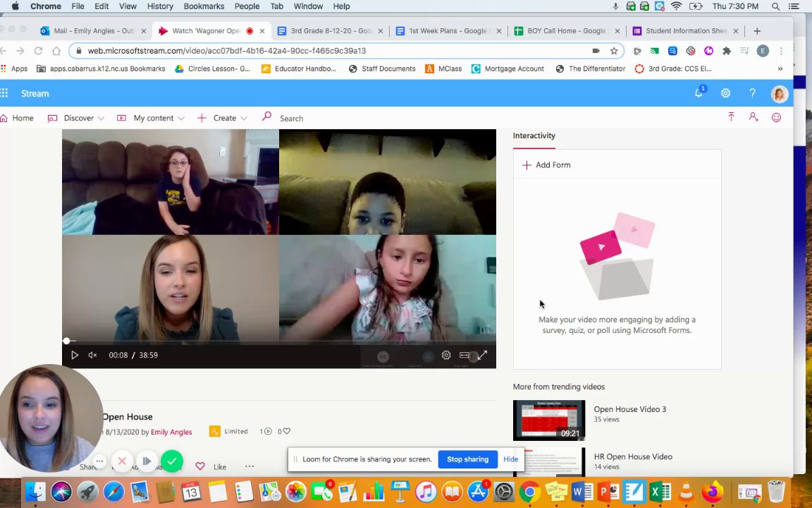The height and width of the screenshot is (508, 812).
Task: Open profile avatar in Stream header
Action: (x=780, y=94)
